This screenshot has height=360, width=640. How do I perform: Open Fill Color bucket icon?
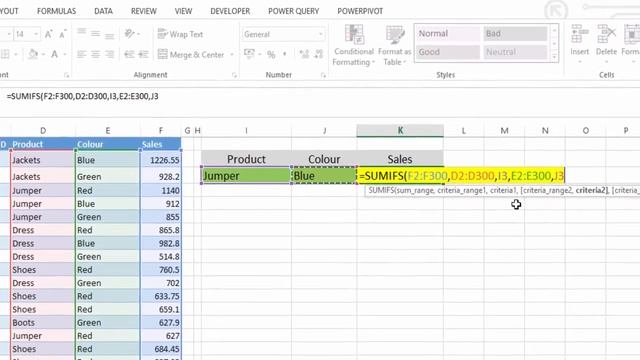tap(33, 54)
